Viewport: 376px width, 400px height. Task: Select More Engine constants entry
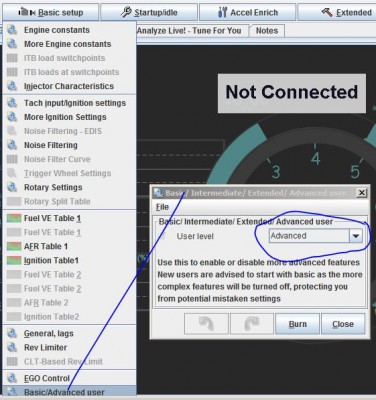pos(69,44)
